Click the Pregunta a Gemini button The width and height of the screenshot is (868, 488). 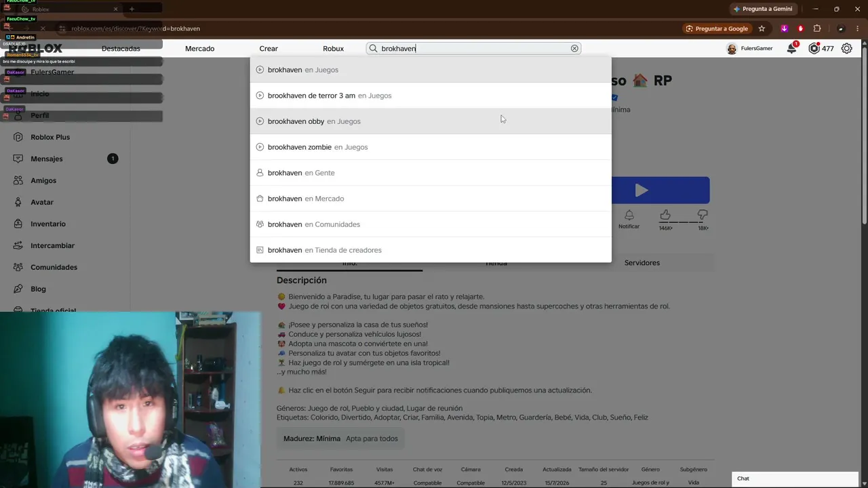pos(763,9)
